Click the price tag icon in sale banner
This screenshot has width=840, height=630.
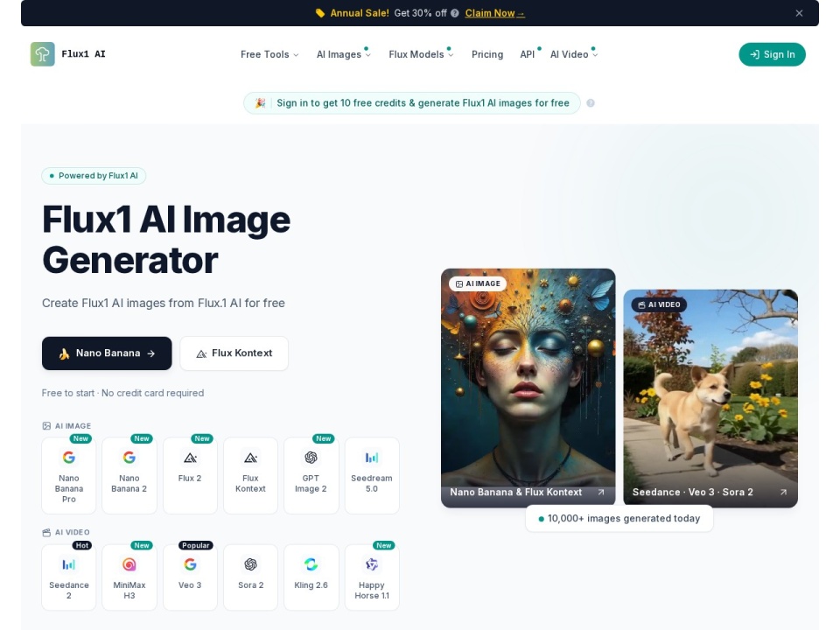(x=320, y=13)
